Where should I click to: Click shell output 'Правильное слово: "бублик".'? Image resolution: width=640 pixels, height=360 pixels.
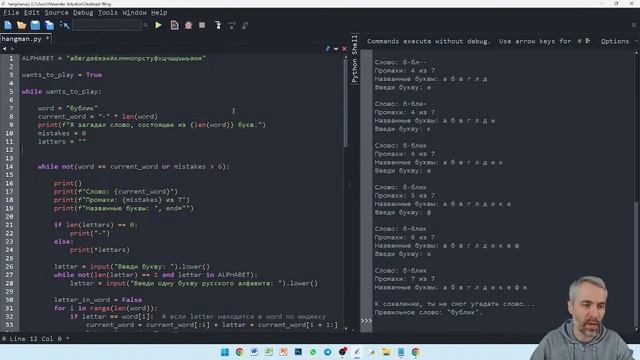coord(429,313)
